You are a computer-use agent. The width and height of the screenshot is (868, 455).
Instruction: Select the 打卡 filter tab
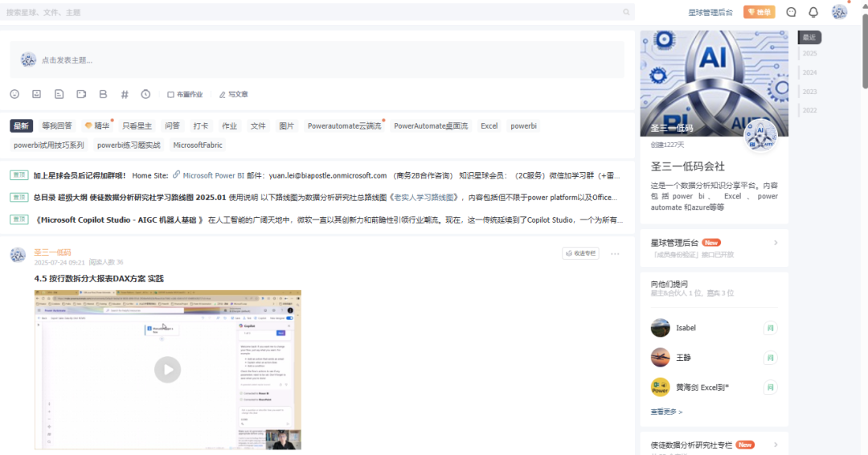pyautogui.click(x=201, y=125)
